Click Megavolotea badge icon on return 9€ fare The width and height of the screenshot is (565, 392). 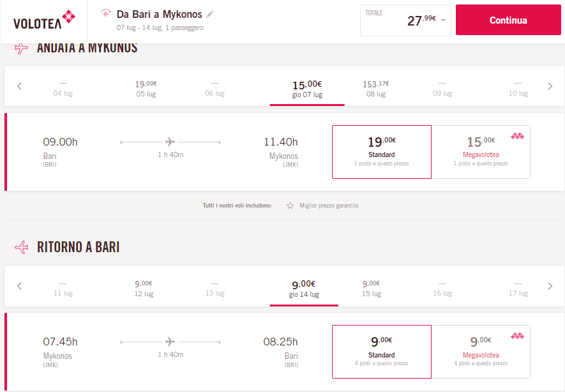pyautogui.click(x=517, y=336)
